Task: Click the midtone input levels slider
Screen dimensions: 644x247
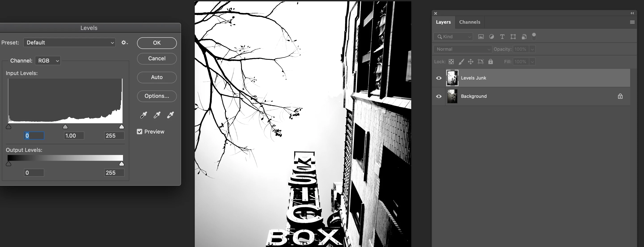Action: tap(65, 127)
